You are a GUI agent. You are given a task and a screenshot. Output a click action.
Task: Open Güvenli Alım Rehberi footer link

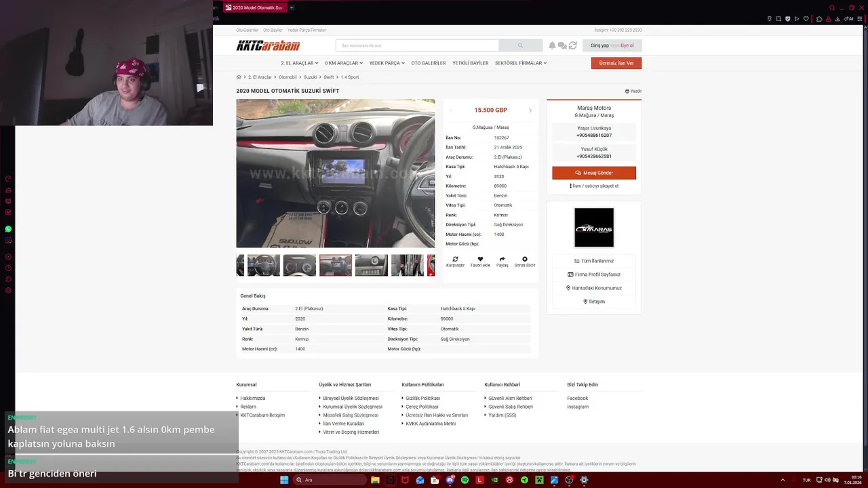click(510, 399)
